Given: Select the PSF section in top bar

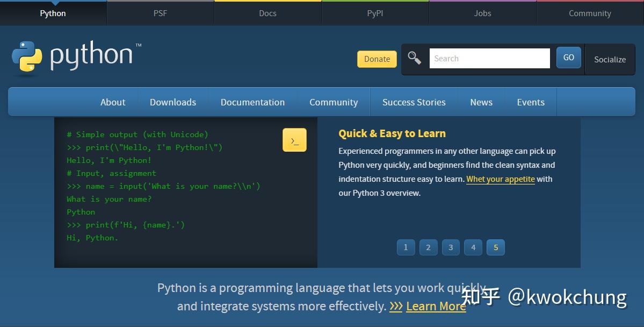Looking at the screenshot, I should tap(160, 13).
